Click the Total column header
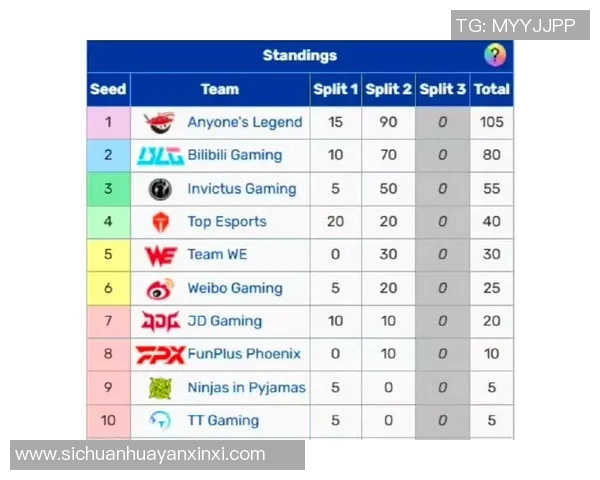The image size is (600, 480). click(x=491, y=89)
